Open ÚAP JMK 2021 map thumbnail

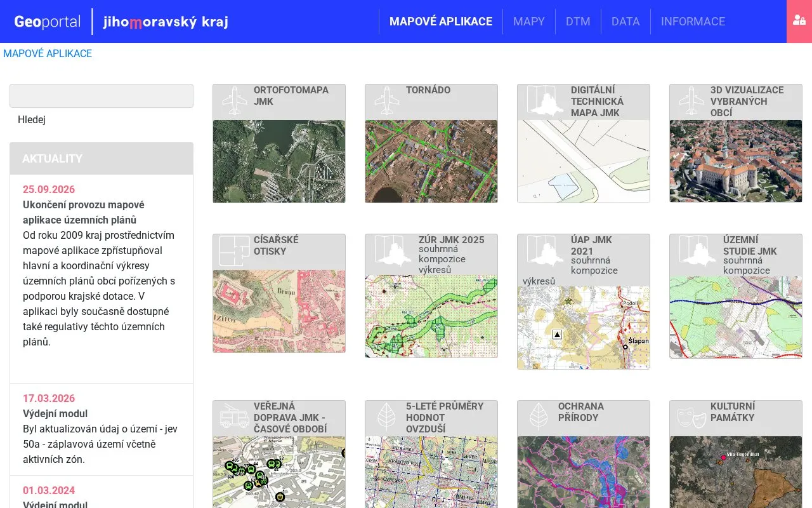[584, 328]
